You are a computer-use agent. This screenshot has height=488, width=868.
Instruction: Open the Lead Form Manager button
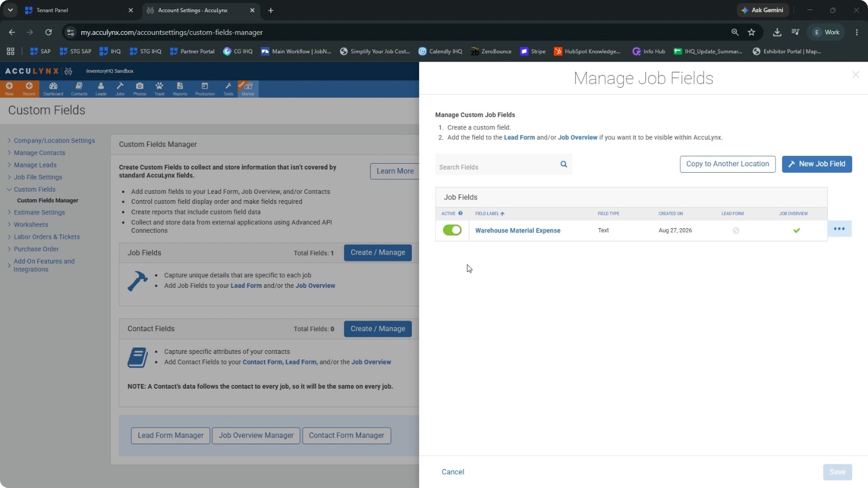click(x=171, y=436)
